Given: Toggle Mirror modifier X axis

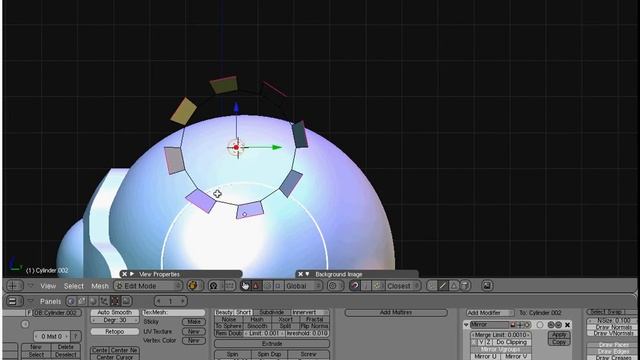Looking at the screenshot, I should (474, 342).
